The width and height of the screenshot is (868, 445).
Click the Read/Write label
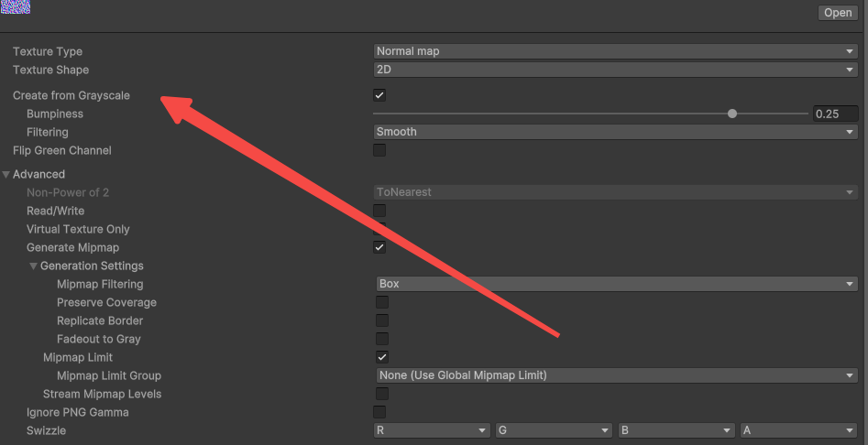point(55,211)
